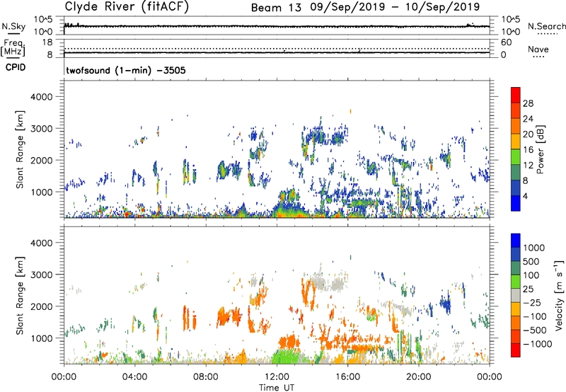Click the blue top of velocity colorbar

pyautogui.click(x=516, y=241)
